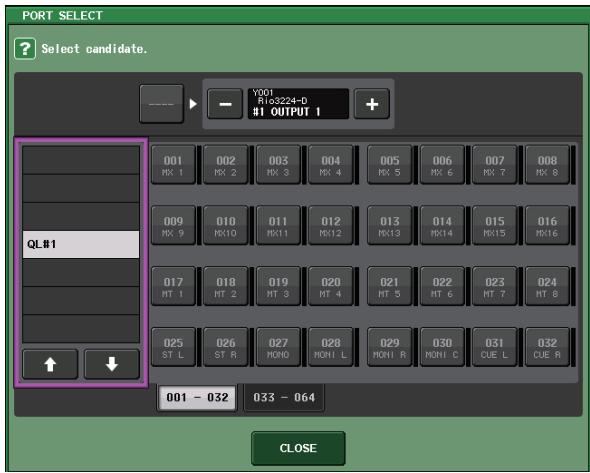Move the device list up with arrow
The height and width of the screenshot is (473, 590).
pos(50,364)
